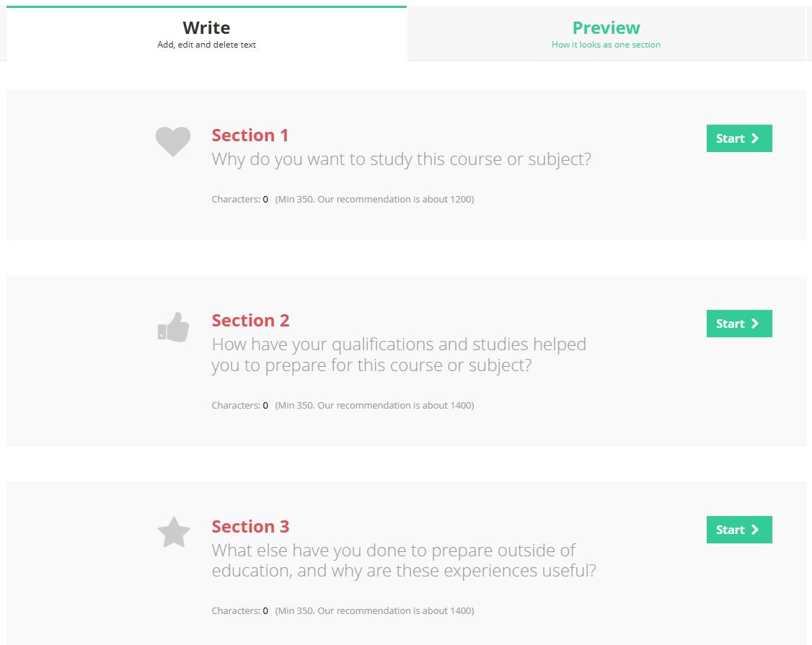
Task: Click the chevron arrow in Section 3's Start button
Action: pos(755,530)
